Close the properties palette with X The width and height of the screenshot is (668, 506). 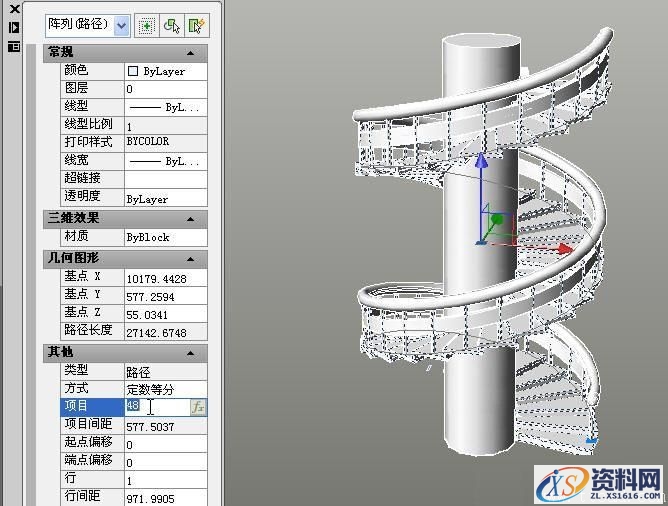[14, 9]
